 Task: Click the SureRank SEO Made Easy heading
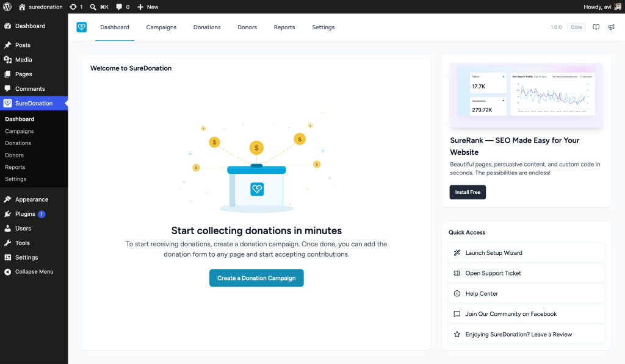click(x=515, y=146)
